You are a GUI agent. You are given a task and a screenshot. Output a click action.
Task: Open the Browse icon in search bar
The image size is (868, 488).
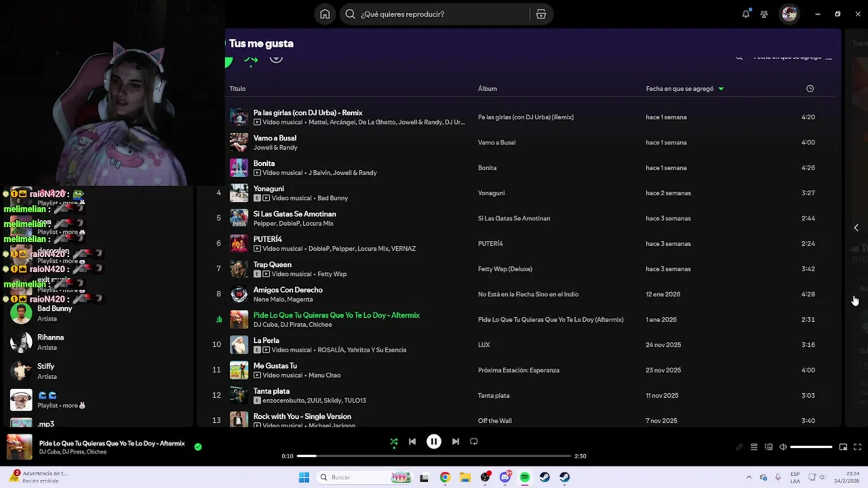pyautogui.click(x=540, y=14)
